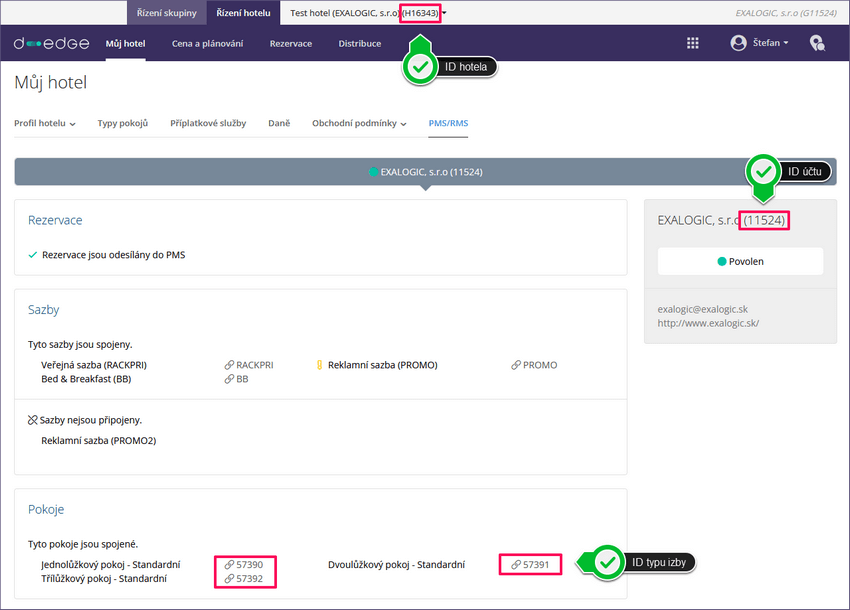Click the help locator icon in top-right corner
The width and height of the screenshot is (850, 610).
click(x=817, y=43)
